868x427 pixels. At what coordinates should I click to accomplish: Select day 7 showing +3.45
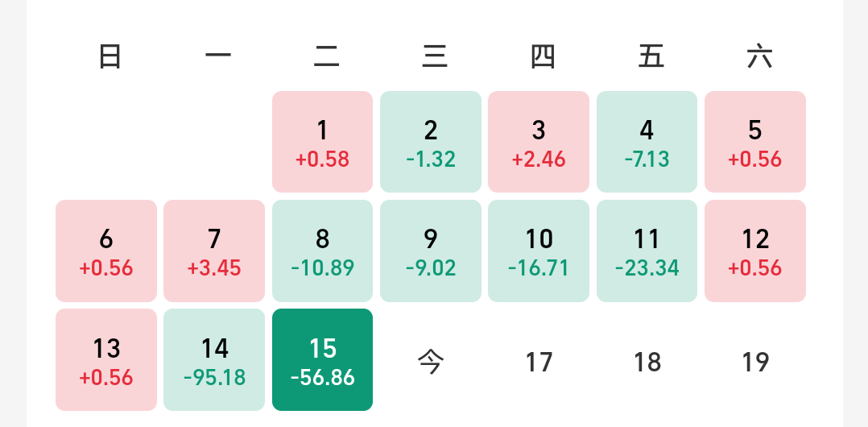[x=214, y=251]
